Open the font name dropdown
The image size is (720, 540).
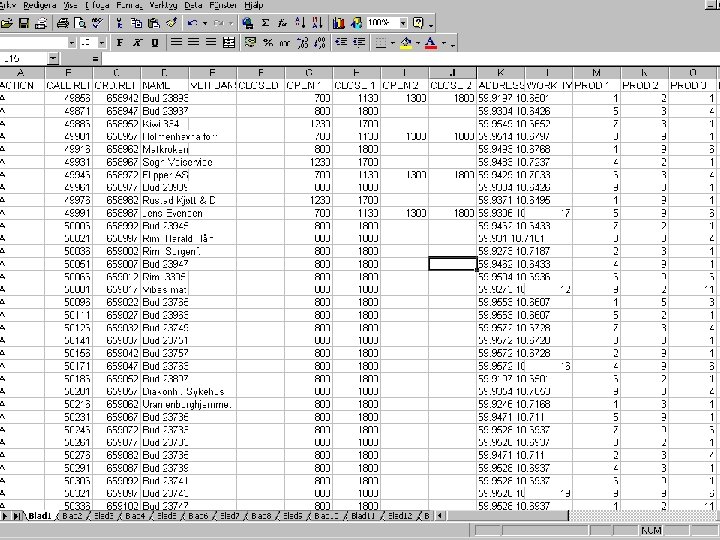coord(72,43)
